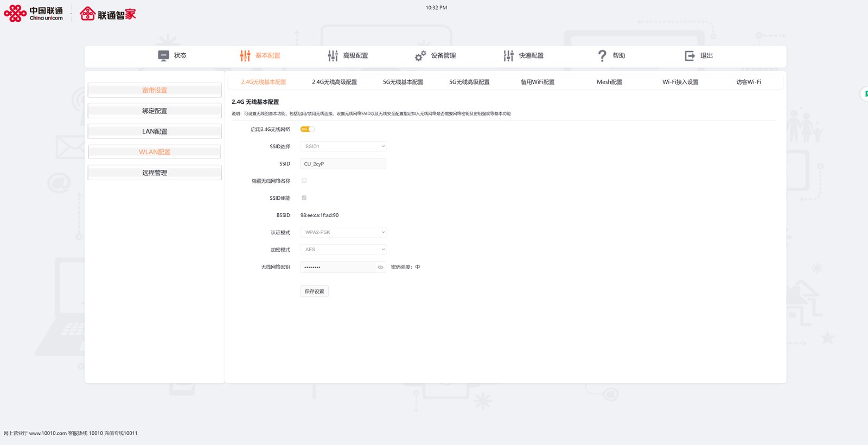The image size is (868, 445).
Task: Click the 状态 monitor icon
Action: (163, 55)
